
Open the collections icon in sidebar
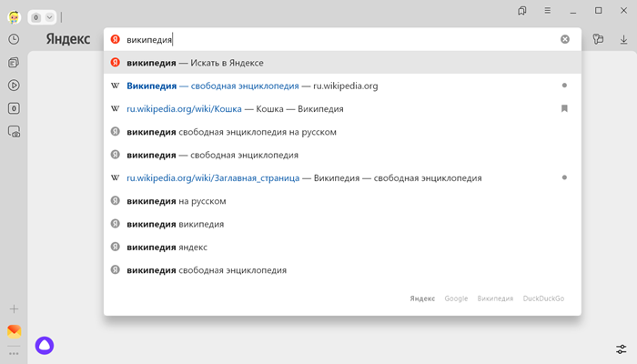(14, 62)
